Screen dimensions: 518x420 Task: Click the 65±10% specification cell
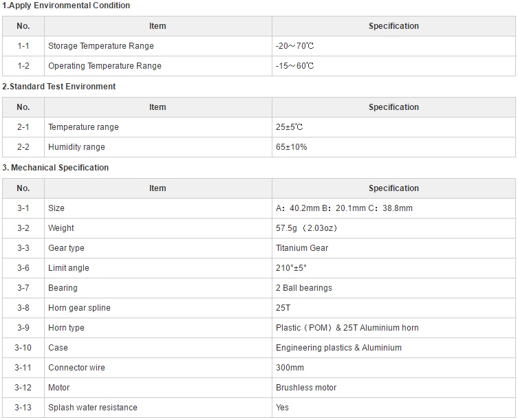(x=393, y=147)
